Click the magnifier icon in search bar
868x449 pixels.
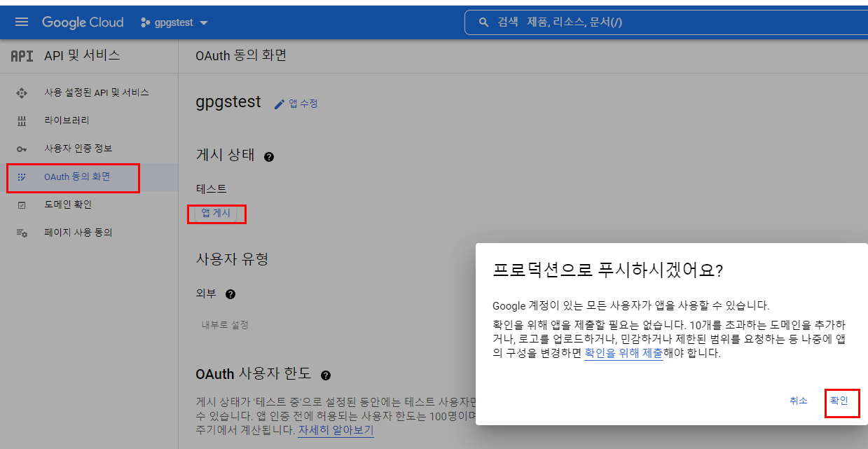(483, 22)
